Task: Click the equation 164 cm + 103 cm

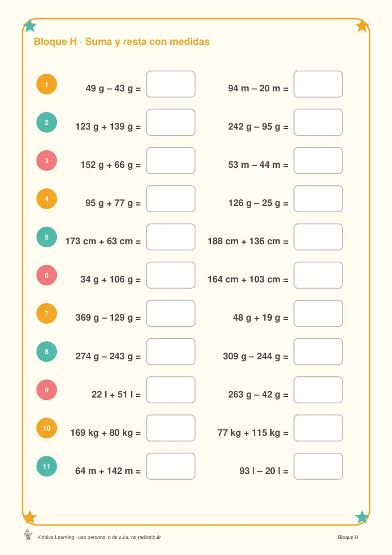Action: click(248, 280)
